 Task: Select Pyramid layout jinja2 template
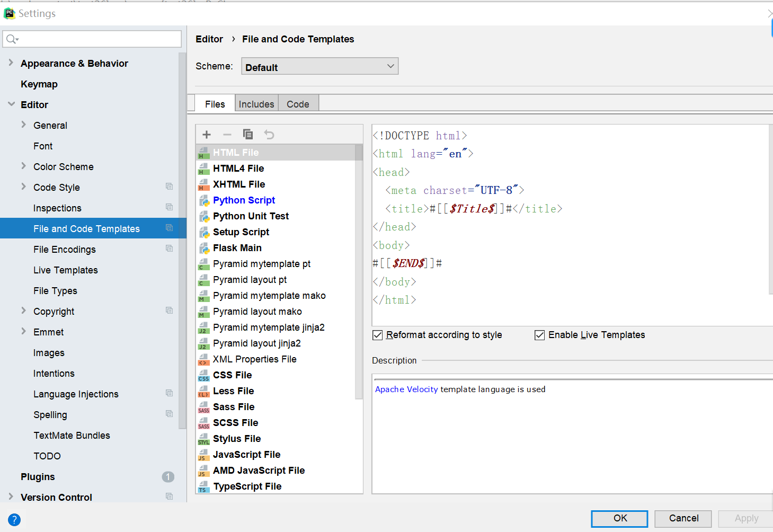point(257,343)
